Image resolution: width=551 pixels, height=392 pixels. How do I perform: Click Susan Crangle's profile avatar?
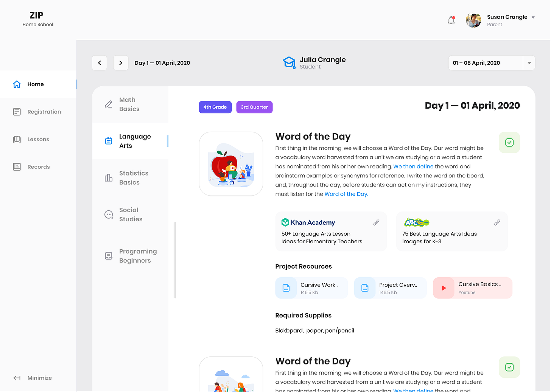point(473,20)
